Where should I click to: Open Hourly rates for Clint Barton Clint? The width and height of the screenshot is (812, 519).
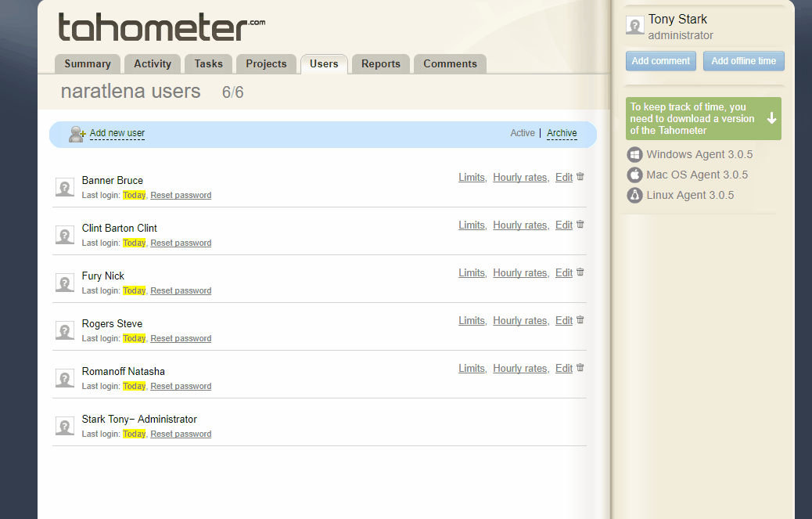click(520, 225)
